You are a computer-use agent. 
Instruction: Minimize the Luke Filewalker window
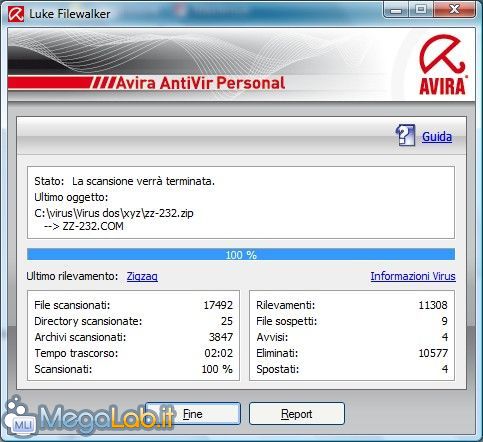396,10
